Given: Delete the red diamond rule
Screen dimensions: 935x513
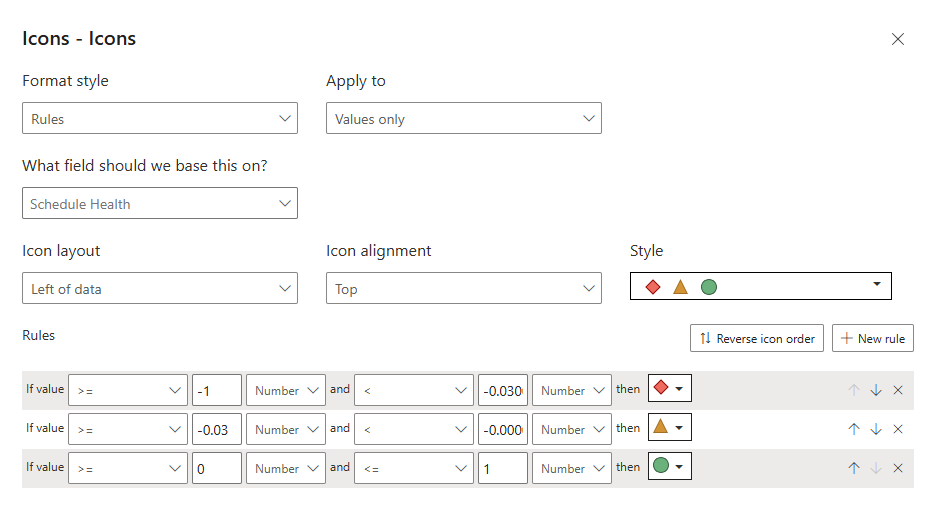Looking at the screenshot, I should tap(898, 390).
